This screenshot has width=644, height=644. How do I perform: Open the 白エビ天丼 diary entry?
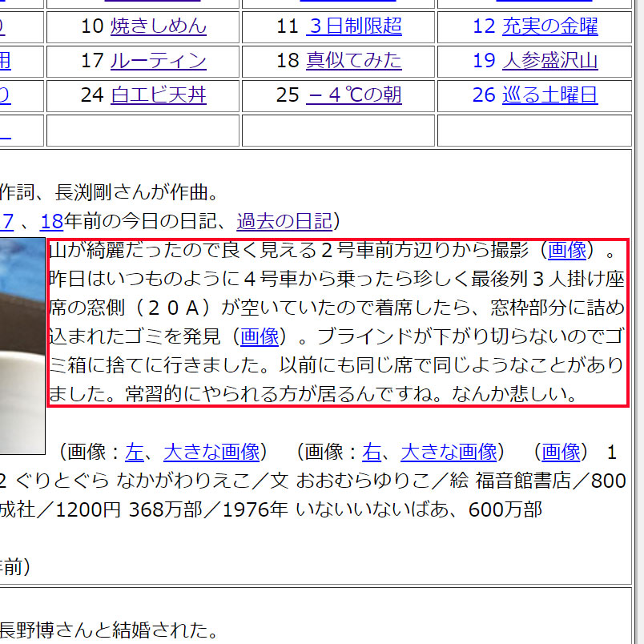(159, 95)
